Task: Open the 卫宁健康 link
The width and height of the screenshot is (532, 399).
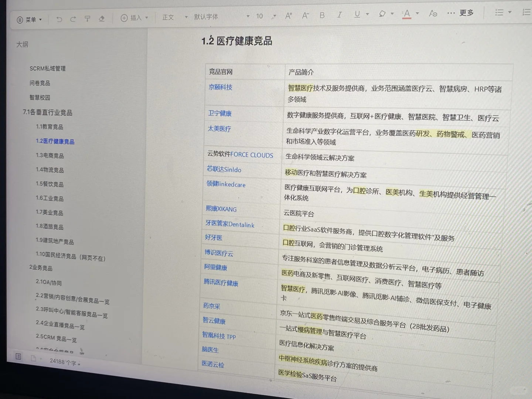Action: (220, 113)
